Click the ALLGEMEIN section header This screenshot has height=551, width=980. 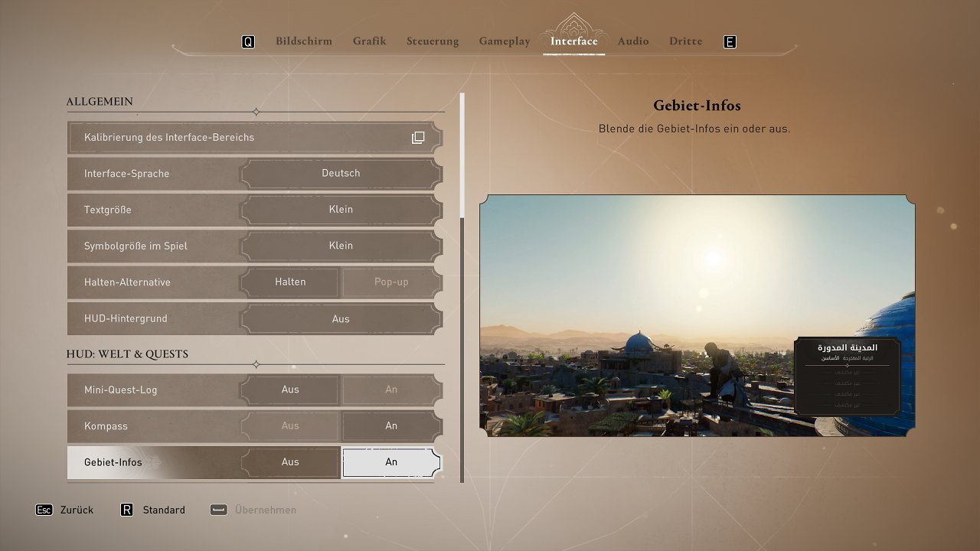point(100,102)
